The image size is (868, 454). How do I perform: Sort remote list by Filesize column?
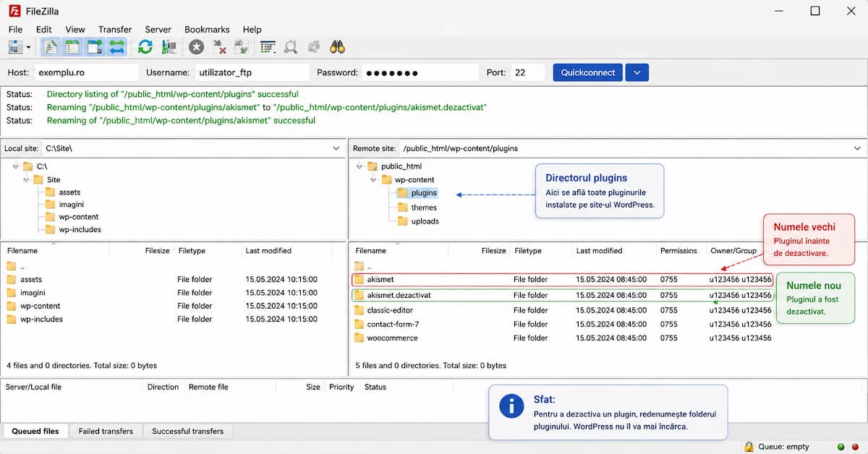(494, 251)
